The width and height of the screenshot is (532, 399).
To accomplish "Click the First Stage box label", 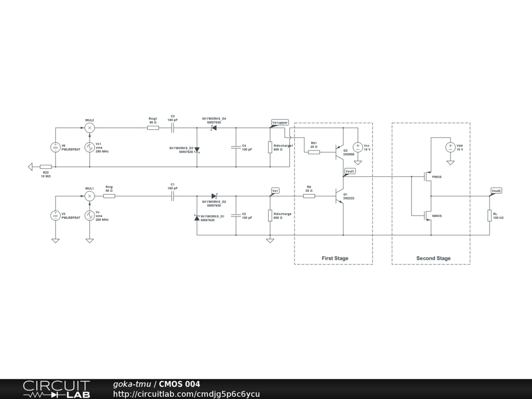I will coord(335,258).
